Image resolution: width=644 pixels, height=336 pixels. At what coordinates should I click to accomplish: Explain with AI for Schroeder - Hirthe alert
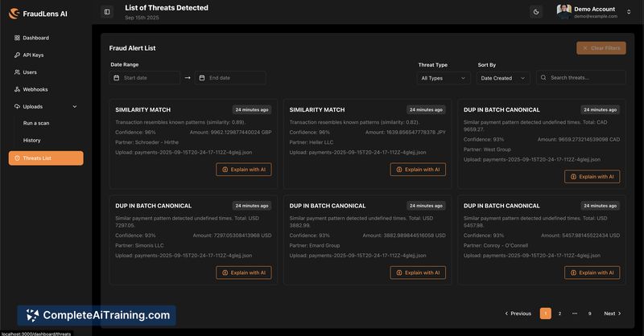pos(244,170)
